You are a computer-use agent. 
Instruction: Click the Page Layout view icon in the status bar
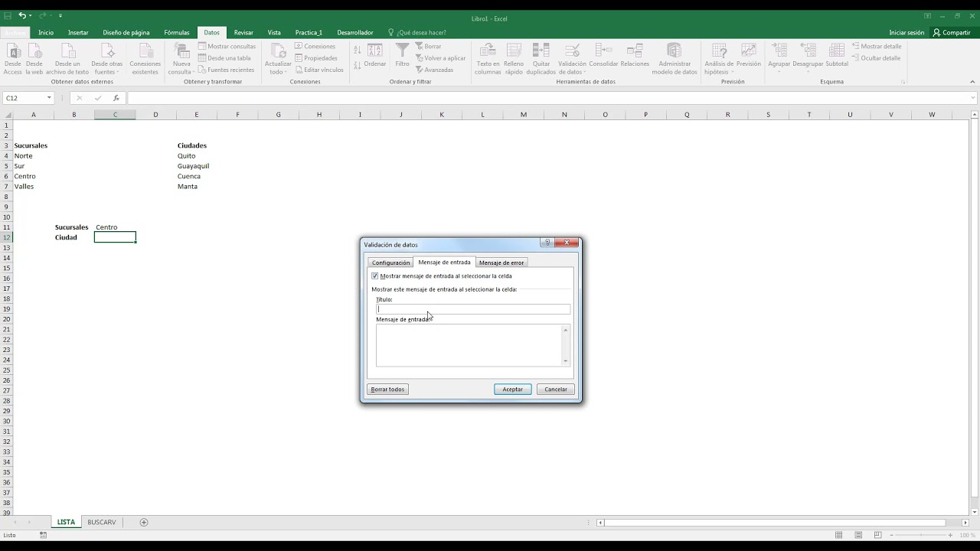(x=858, y=535)
